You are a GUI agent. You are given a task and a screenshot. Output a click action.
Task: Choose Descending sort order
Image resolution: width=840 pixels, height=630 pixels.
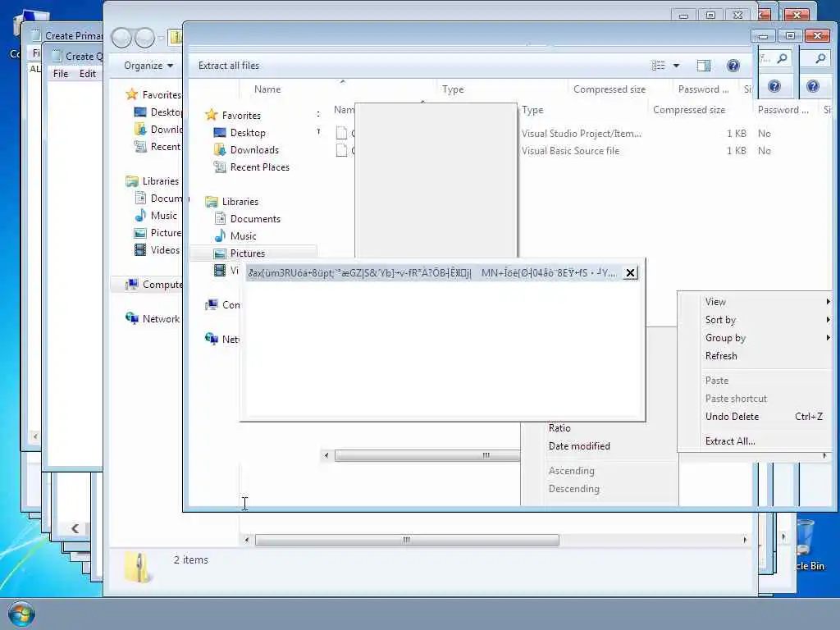573,489
